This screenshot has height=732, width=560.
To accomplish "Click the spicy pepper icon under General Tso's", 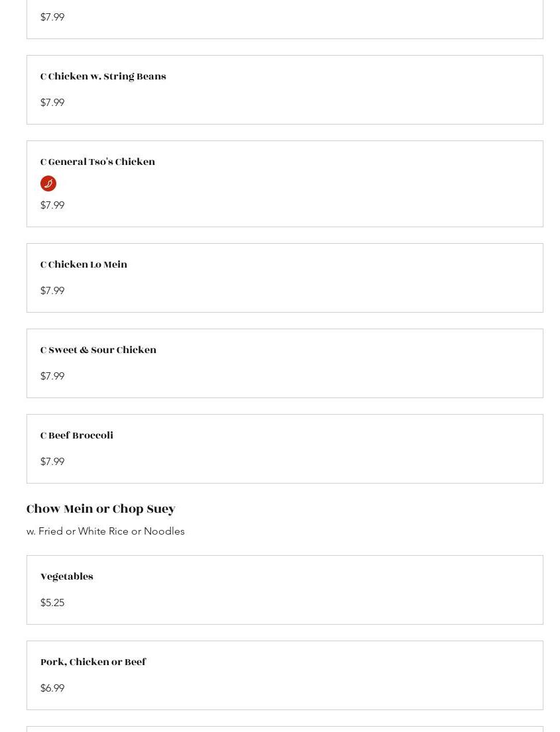I will [x=48, y=183].
